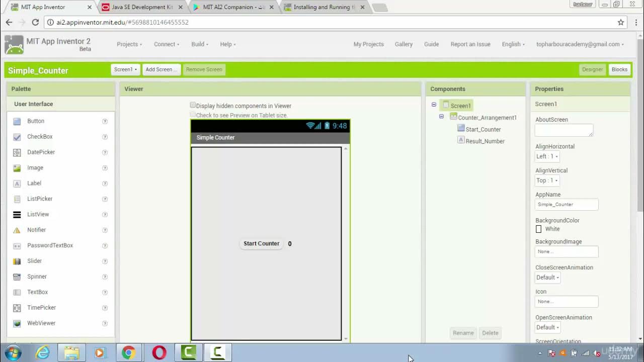
Task: Open the account email dropdown
Action: (x=580, y=44)
